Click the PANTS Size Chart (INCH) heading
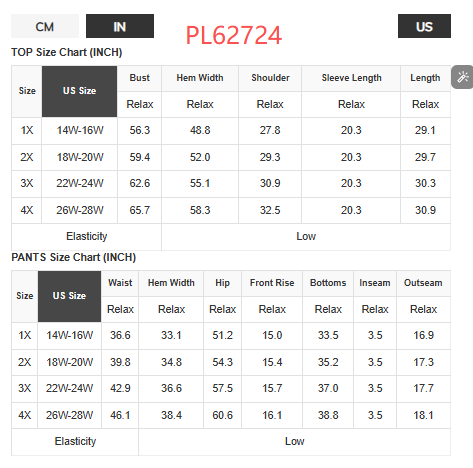Image resolution: width=473 pixels, height=468 pixels. pyautogui.click(x=73, y=257)
